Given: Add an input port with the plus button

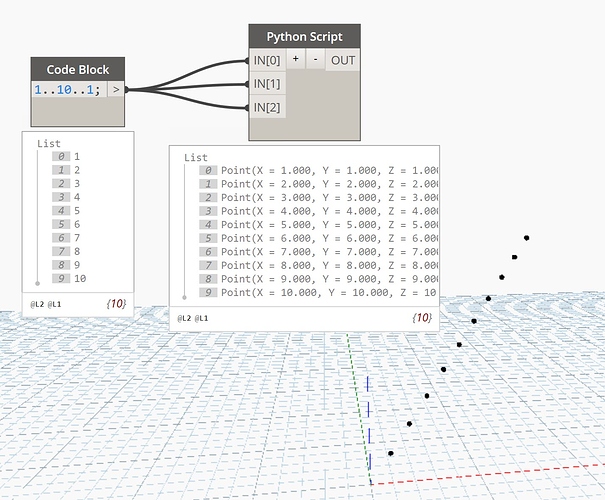Looking at the screenshot, I should [296, 59].
